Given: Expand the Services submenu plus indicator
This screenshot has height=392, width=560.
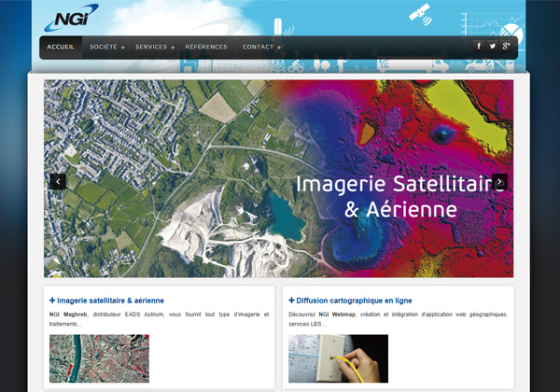Looking at the screenshot, I should coord(173,48).
